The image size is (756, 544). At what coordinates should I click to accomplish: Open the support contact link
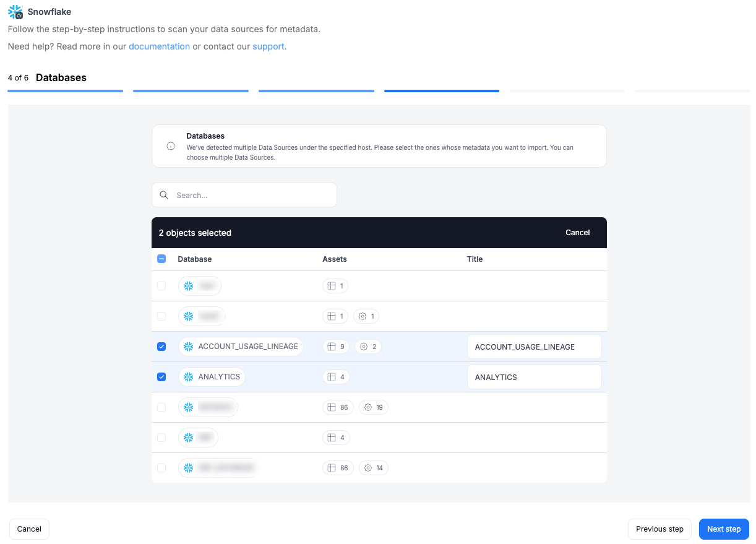pyautogui.click(x=270, y=46)
